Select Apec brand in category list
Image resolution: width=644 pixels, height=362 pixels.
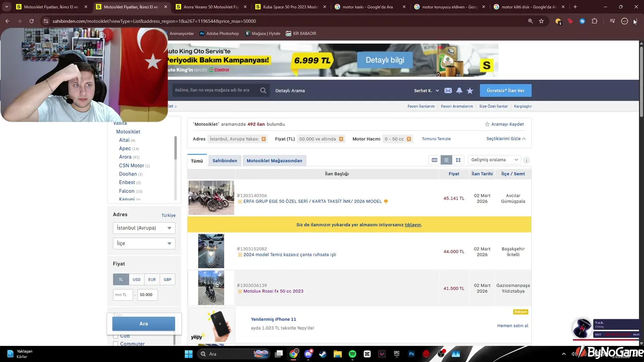(x=125, y=148)
